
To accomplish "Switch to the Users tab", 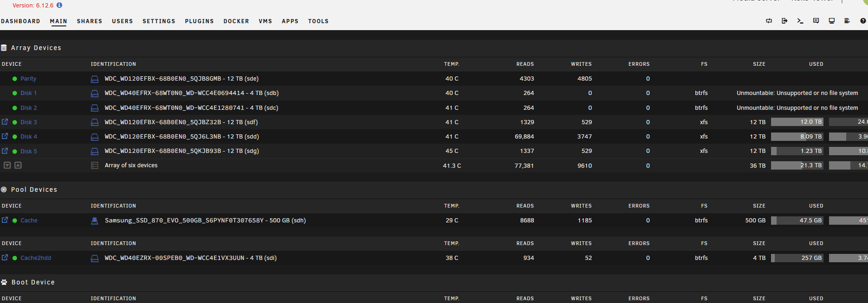I will pyautogui.click(x=122, y=21).
